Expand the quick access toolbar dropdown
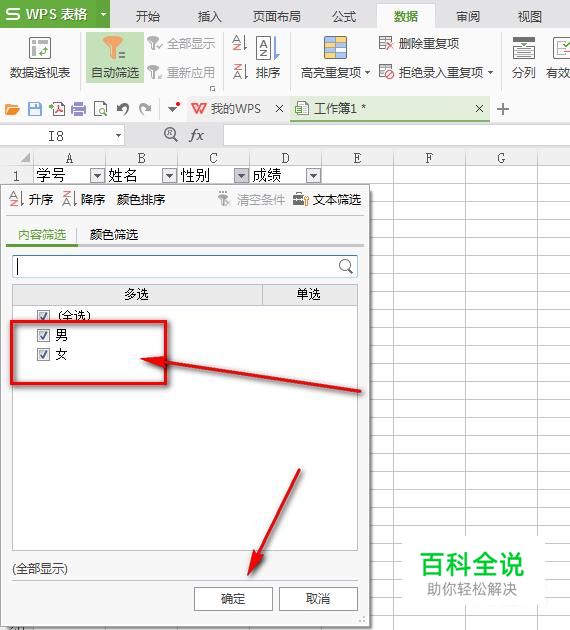Screen dimensions: 570x630 pos(174,108)
